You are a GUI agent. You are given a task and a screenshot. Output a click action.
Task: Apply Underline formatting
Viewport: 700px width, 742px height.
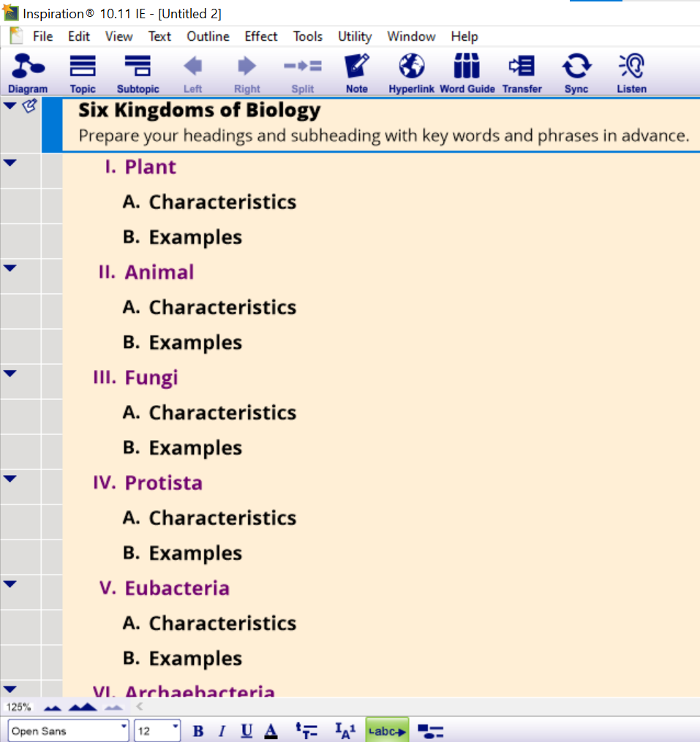coord(246,731)
